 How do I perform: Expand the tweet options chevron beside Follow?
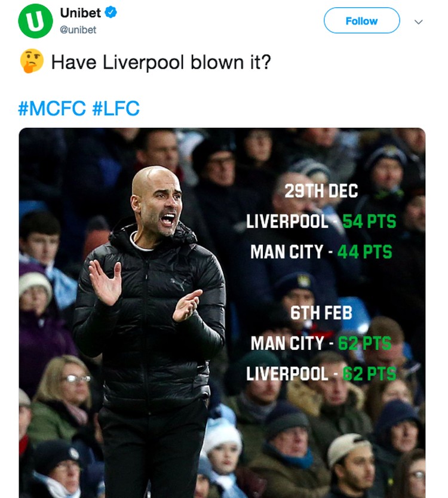tap(419, 21)
